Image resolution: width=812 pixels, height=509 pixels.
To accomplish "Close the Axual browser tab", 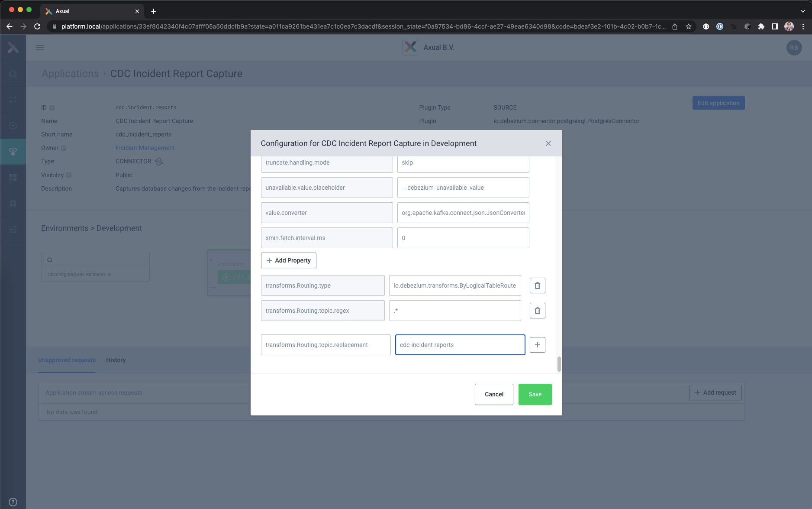I will point(137,11).
